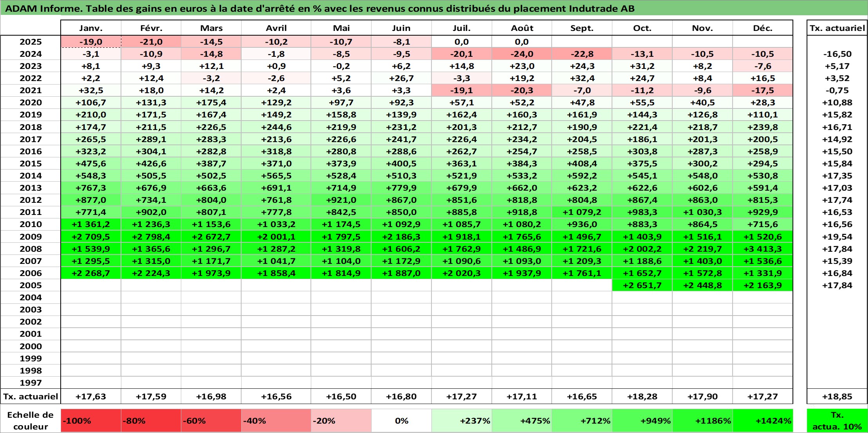Select the Août column header
The height and width of the screenshot is (433, 868).
pos(522,28)
